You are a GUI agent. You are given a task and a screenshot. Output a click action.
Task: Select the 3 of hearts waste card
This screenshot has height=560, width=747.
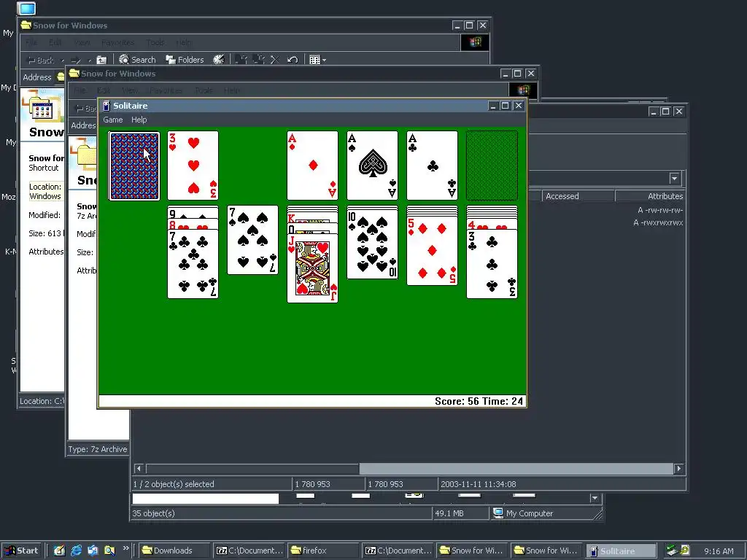(193, 166)
